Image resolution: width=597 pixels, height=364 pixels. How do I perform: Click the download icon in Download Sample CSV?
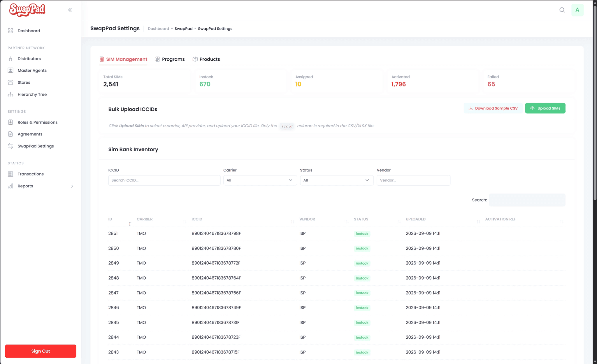coord(470,108)
